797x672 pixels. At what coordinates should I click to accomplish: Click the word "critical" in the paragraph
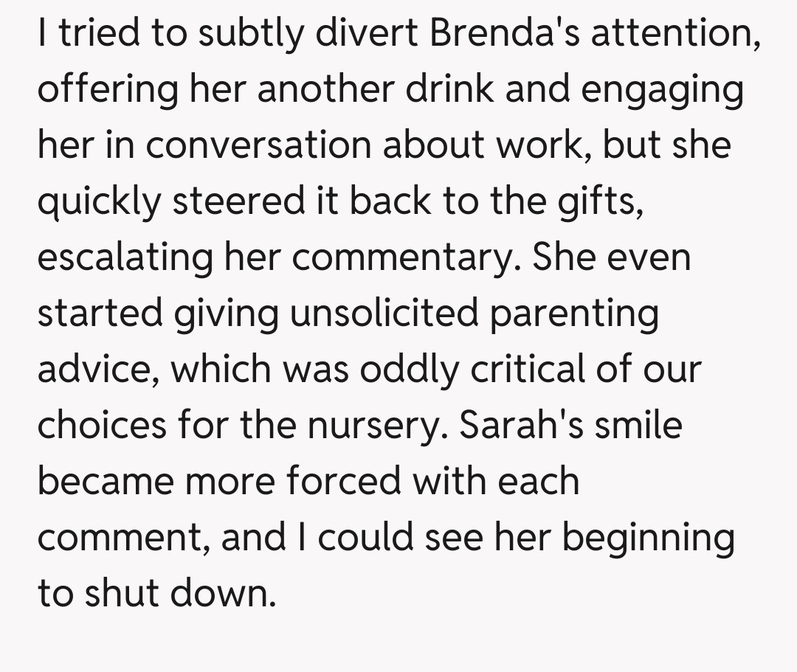(x=531, y=369)
